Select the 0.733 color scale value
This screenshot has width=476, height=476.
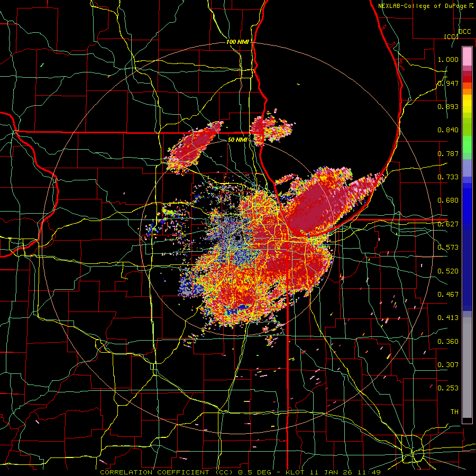(448, 177)
